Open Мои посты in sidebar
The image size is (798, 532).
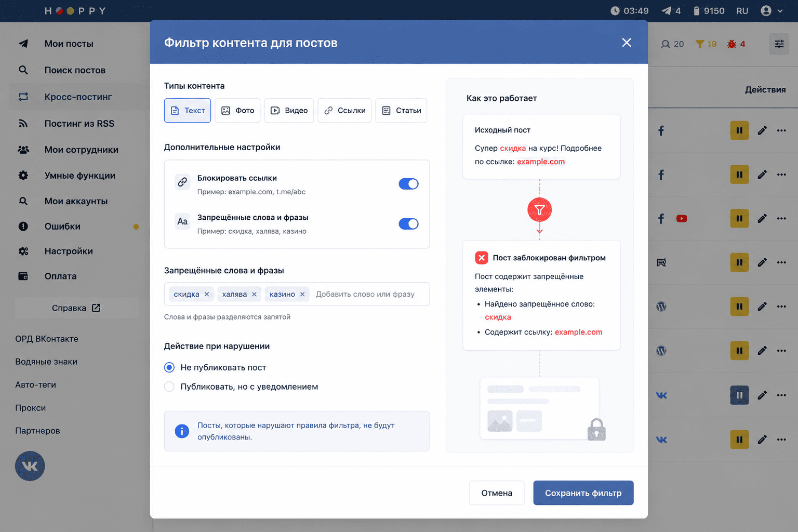tap(69, 44)
